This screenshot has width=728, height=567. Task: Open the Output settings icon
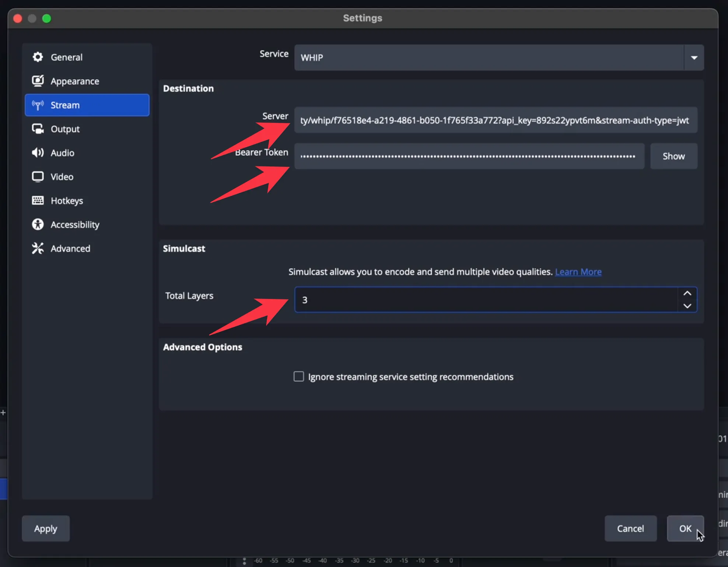(38, 129)
